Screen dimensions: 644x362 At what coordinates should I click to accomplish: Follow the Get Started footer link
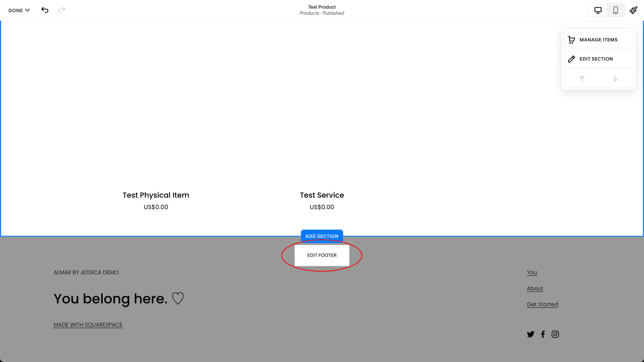click(542, 304)
